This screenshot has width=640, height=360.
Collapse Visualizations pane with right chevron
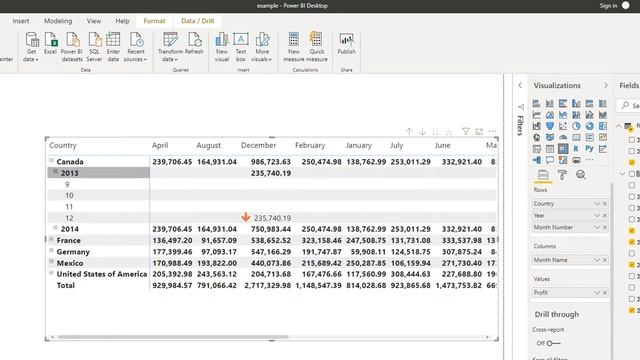click(x=606, y=85)
